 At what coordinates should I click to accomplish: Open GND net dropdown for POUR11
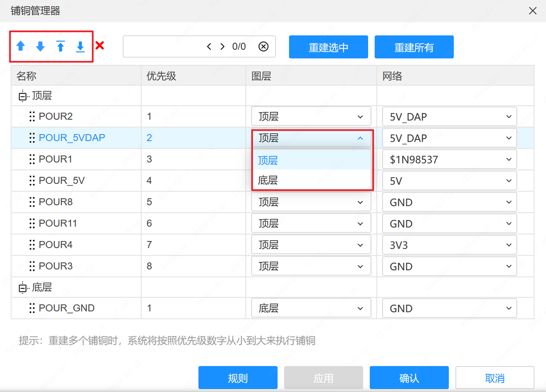[x=450, y=223]
